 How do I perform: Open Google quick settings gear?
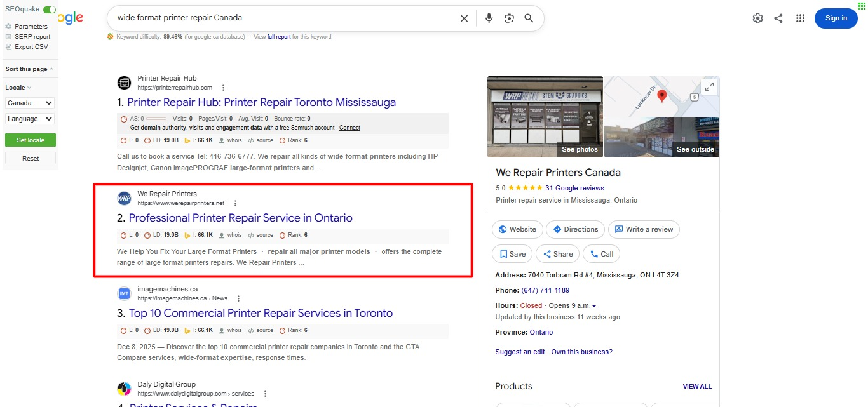click(x=757, y=18)
